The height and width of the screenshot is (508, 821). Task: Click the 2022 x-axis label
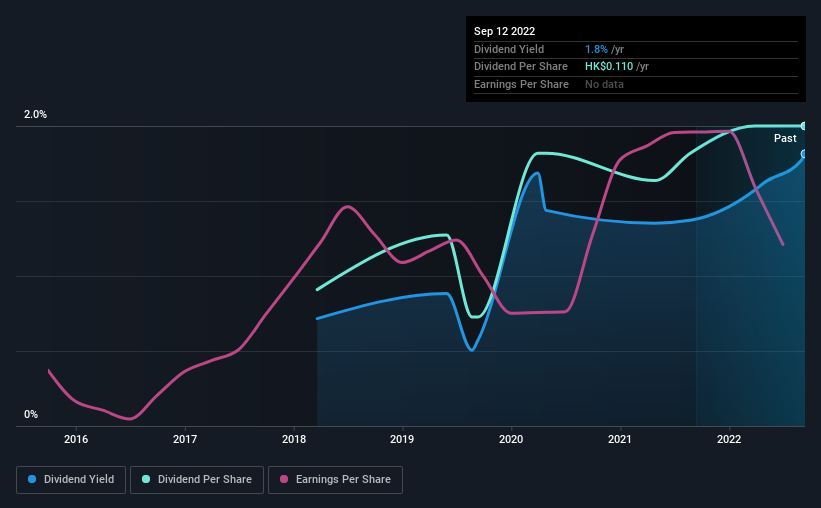point(729,439)
